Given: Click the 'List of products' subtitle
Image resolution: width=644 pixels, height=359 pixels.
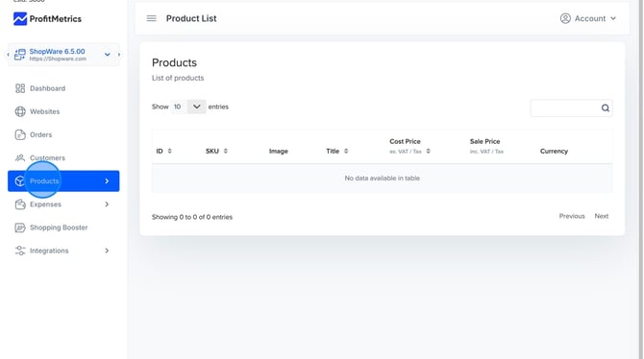Looking at the screenshot, I should tap(178, 78).
